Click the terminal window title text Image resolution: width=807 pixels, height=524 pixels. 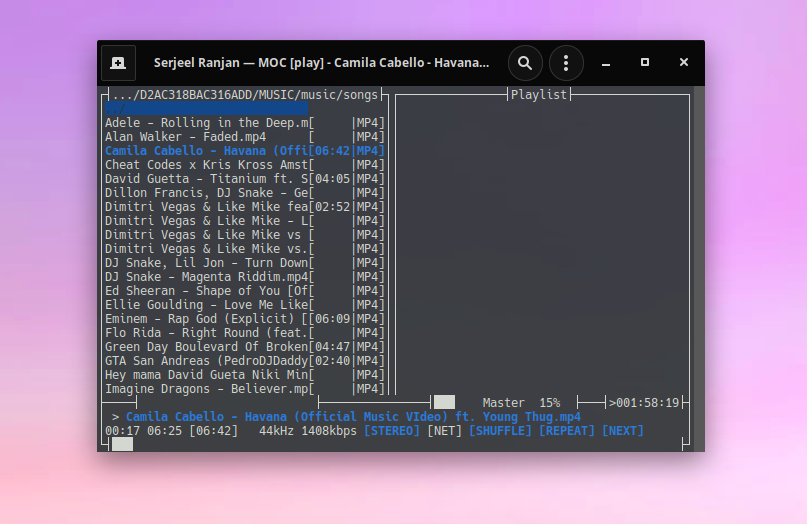point(321,63)
